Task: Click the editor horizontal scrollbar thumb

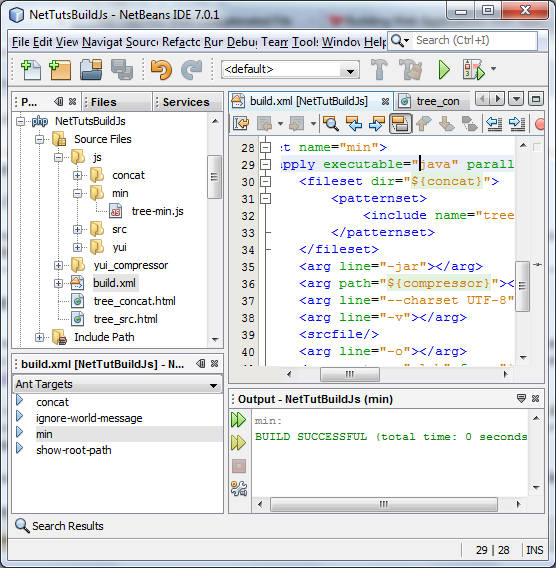Action: pyautogui.click(x=350, y=374)
